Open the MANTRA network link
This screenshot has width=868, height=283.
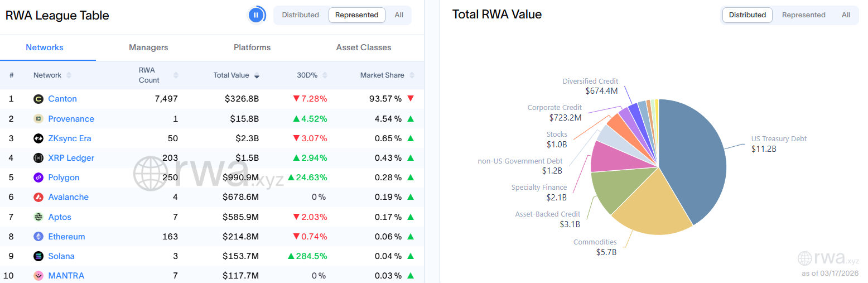66,276
